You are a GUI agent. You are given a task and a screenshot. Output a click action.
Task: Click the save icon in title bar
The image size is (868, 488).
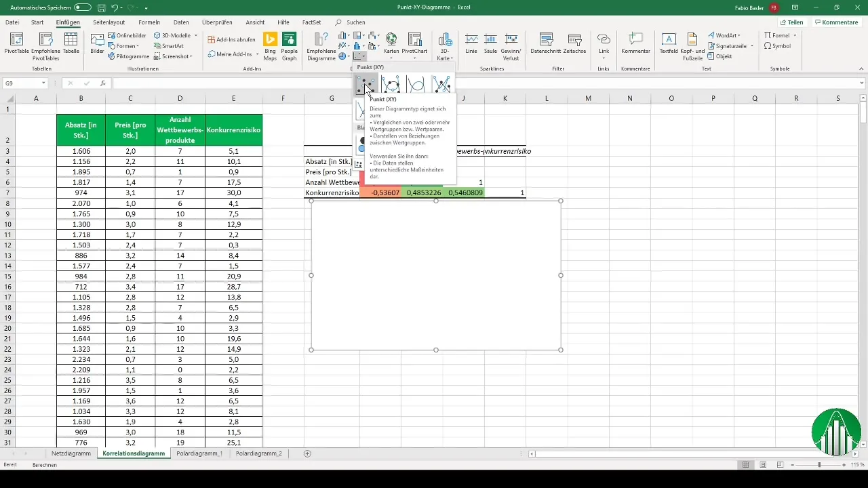pos(100,7)
